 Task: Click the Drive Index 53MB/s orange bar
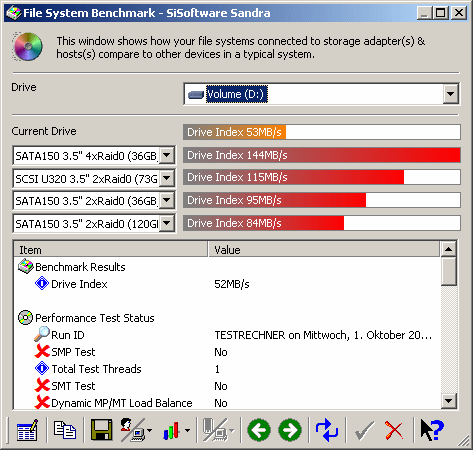click(x=235, y=132)
